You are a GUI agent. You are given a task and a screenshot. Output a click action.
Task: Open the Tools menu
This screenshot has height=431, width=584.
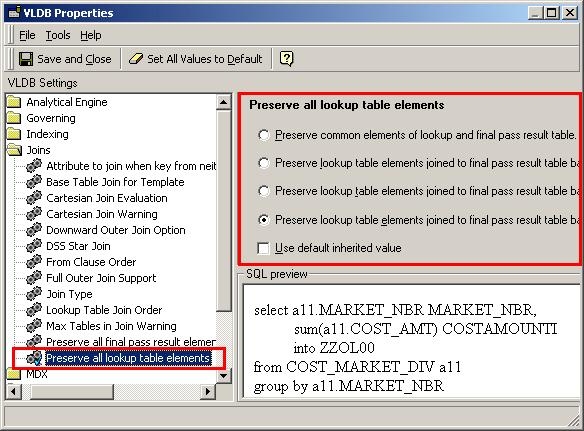point(58,35)
